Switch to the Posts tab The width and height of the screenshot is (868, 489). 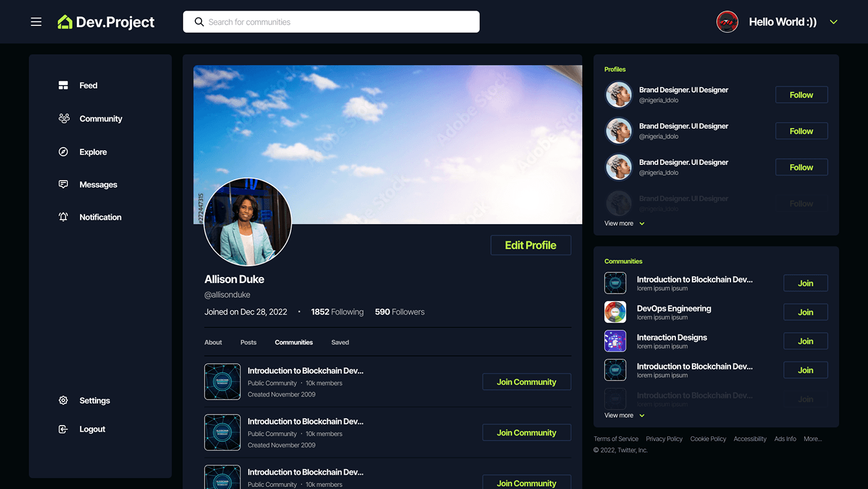click(249, 343)
